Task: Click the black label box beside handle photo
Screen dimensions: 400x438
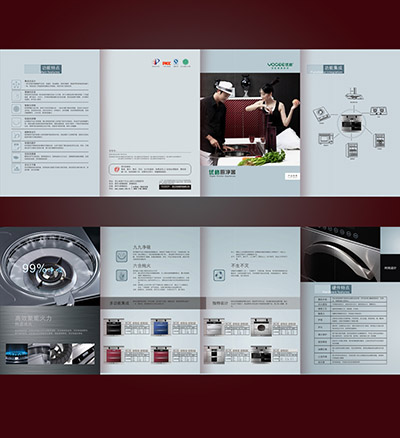Action: coord(390,268)
